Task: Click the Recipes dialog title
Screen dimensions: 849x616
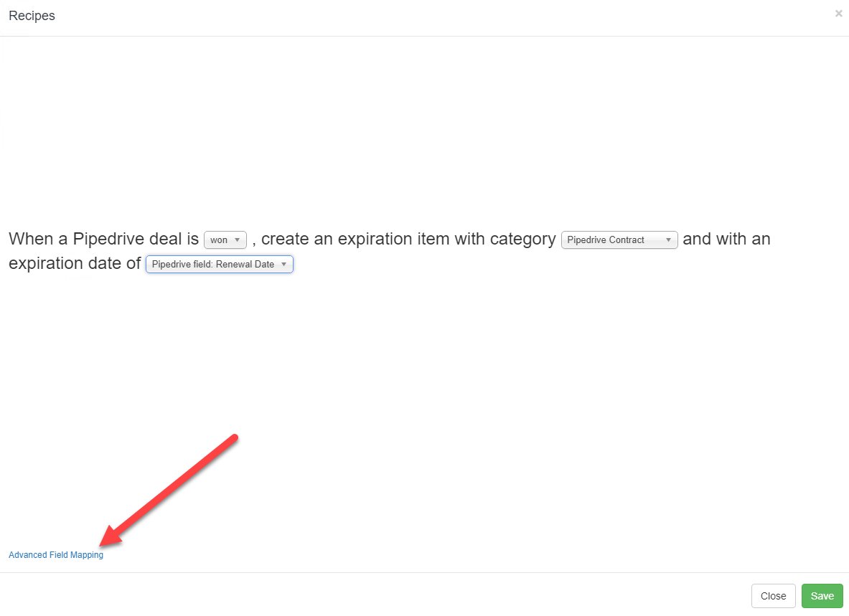Action: coord(32,16)
